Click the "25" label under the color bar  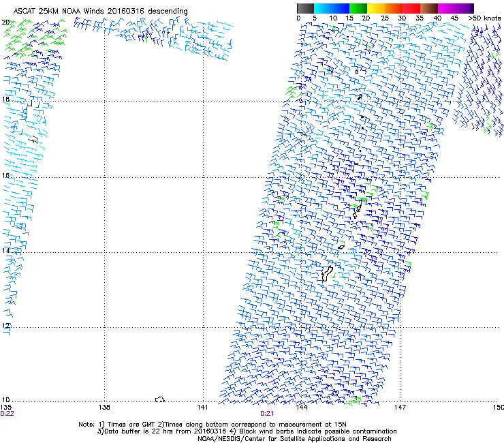[x=385, y=18]
